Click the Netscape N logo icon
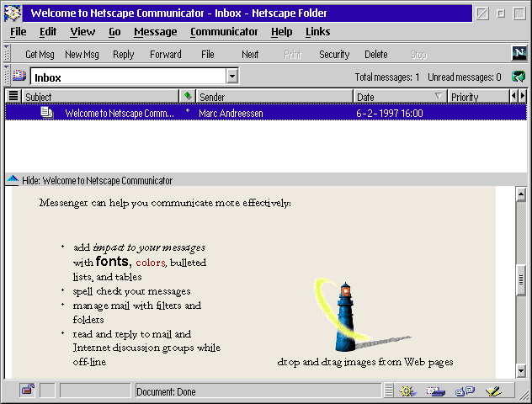 pyautogui.click(x=519, y=53)
